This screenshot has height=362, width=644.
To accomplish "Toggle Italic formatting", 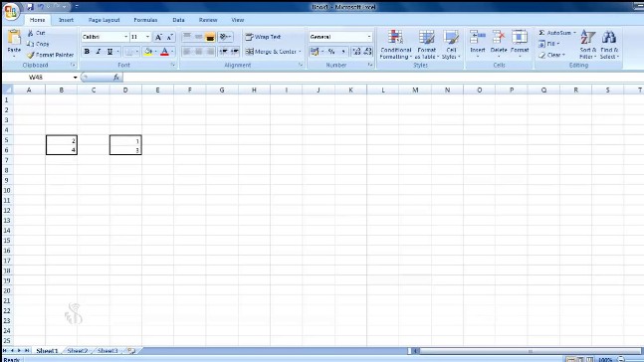I will tap(99, 52).
